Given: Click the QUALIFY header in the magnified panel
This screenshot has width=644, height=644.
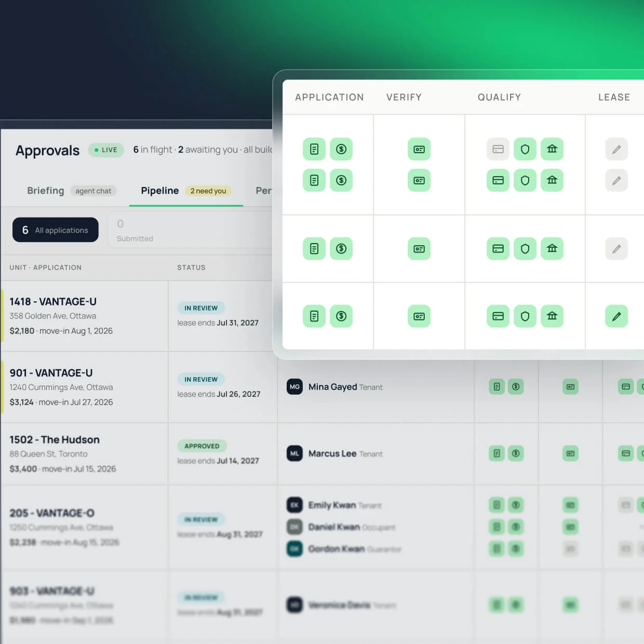Looking at the screenshot, I should (x=499, y=97).
